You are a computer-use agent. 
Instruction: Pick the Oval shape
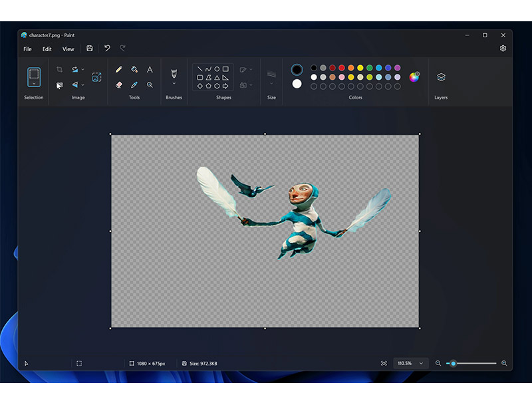pyautogui.click(x=217, y=69)
